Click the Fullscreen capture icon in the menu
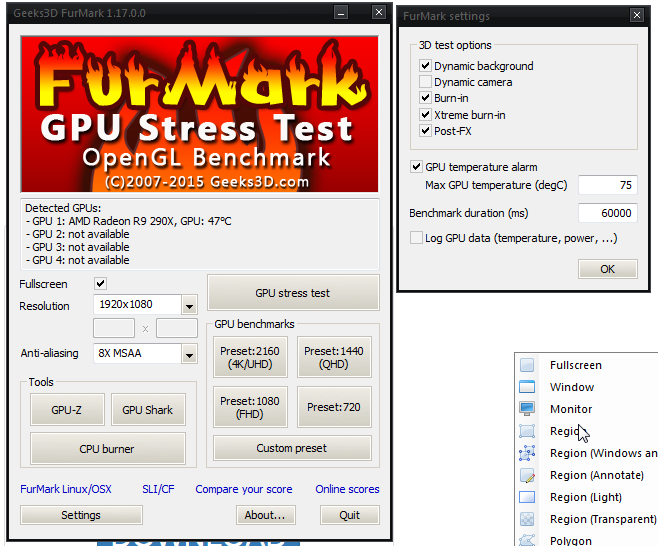Image resolution: width=658 pixels, height=546 pixels. [527, 365]
